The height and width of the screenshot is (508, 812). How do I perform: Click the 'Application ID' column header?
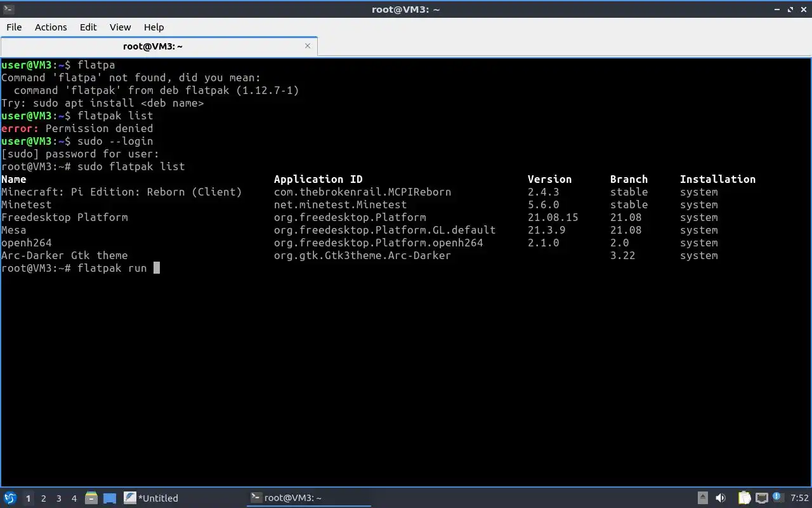[x=318, y=179]
